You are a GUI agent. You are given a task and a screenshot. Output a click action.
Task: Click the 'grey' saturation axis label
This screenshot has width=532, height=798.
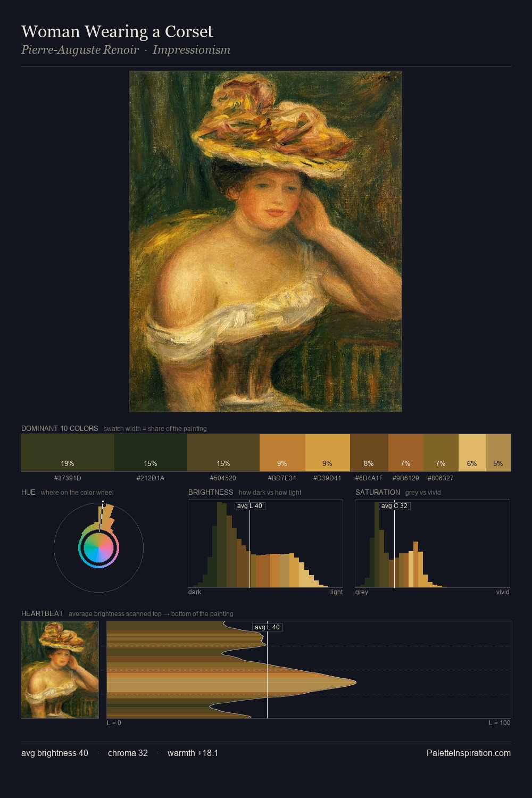pyautogui.click(x=362, y=592)
